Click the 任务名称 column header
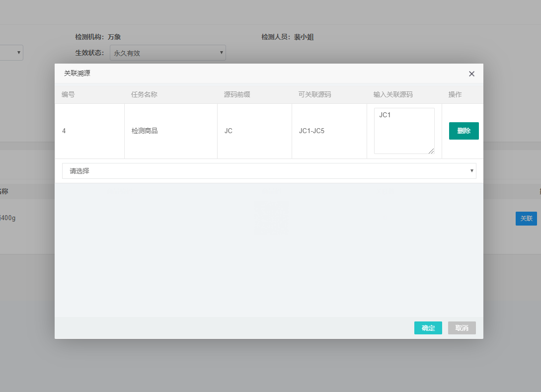The width and height of the screenshot is (541, 392). coord(144,94)
